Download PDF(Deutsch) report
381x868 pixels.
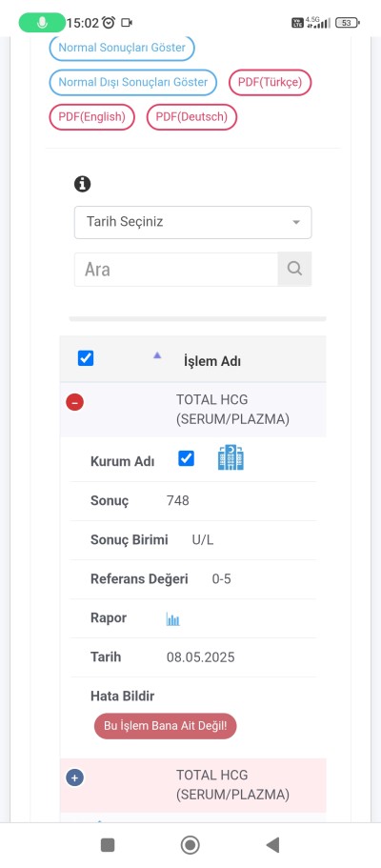191,117
